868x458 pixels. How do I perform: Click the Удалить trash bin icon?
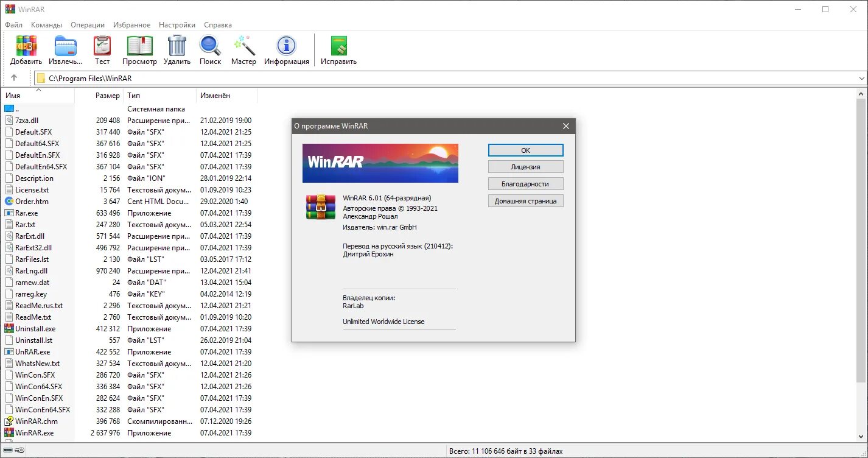coord(177,46)
